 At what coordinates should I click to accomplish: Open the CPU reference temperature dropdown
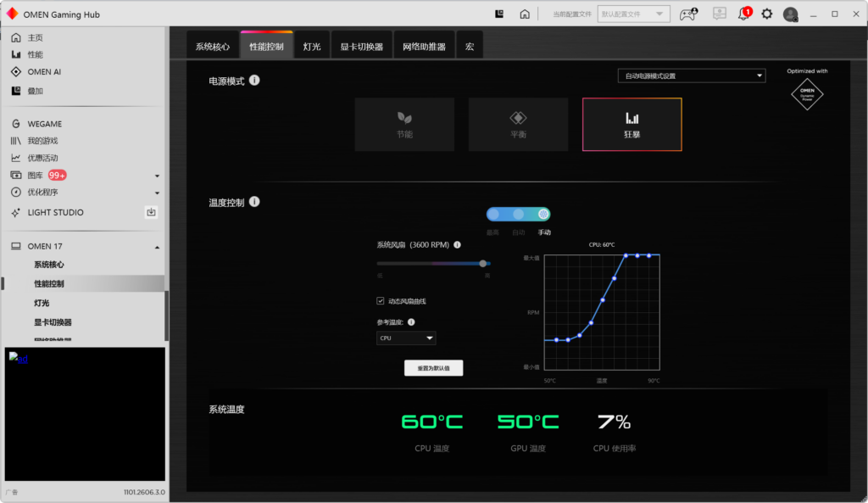point(406,338)
